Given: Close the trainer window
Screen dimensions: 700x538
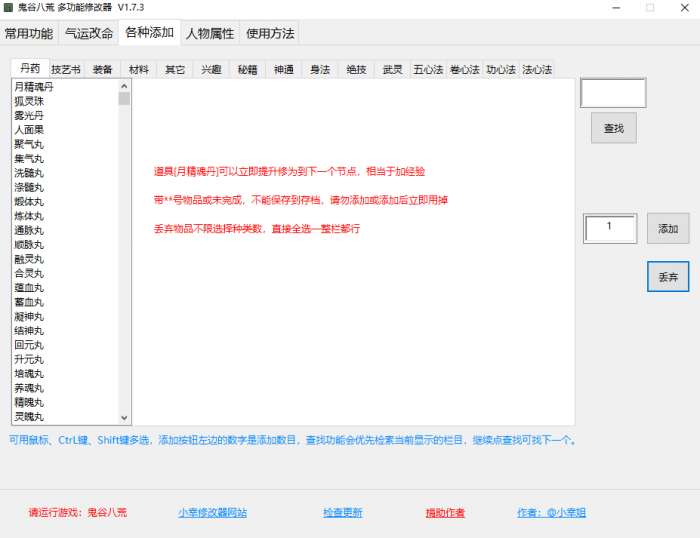Looking at the screenshot, I should [684, 8].
